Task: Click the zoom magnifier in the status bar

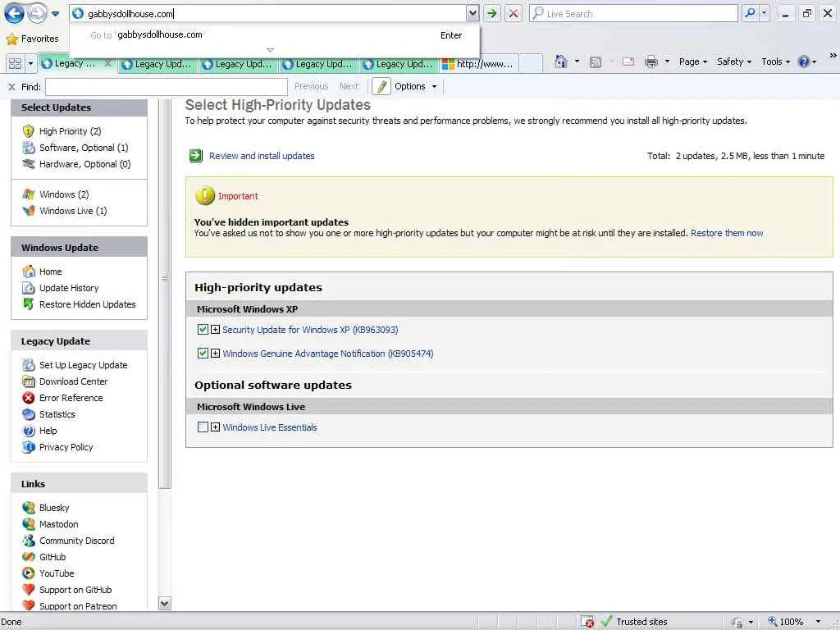Action: (x=773, y=622)
